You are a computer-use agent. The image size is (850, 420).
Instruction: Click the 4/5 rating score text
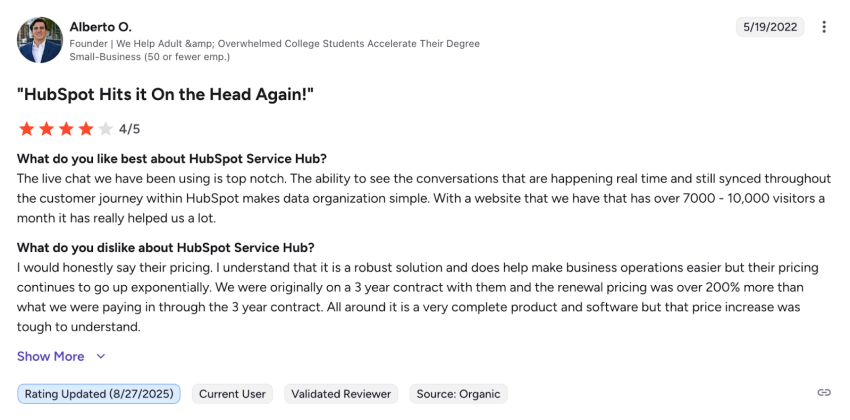130,129
